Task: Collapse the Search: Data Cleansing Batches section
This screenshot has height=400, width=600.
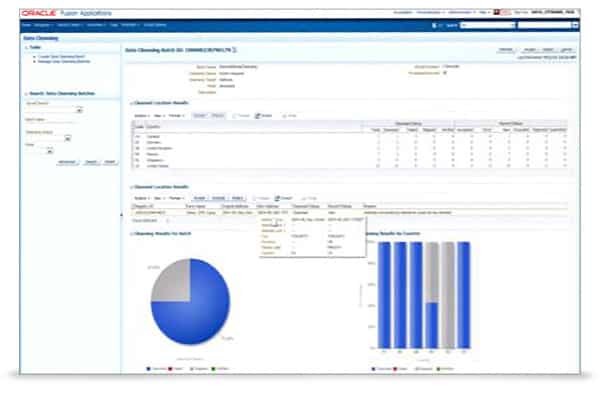Action: [25, 94]
